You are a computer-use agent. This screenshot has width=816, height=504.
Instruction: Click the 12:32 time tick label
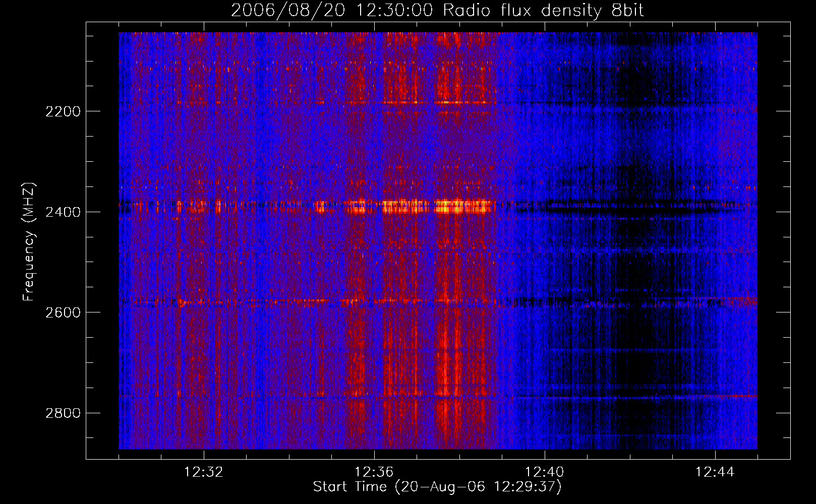coord(204,472)
